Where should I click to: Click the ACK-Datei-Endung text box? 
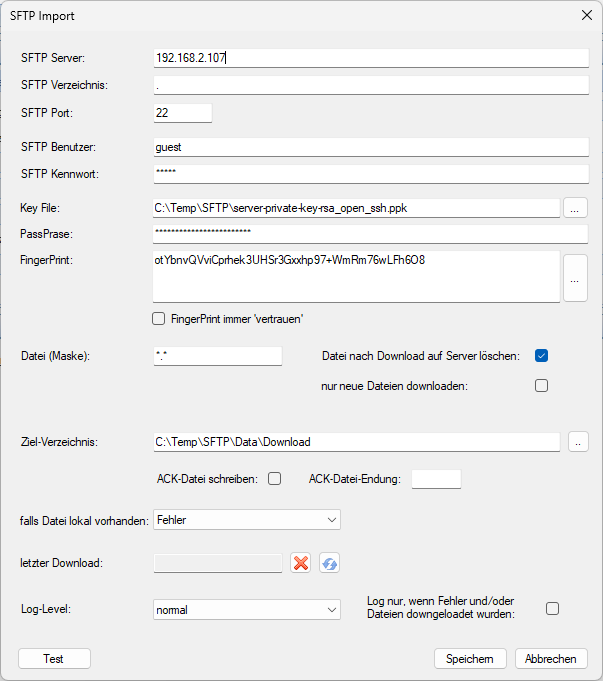tap(436, 479)
